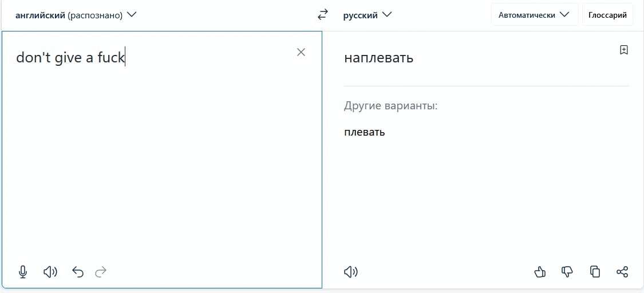Redo the source text edit
The width and height of the screenshot is (644, 293).
click(101, 272)
